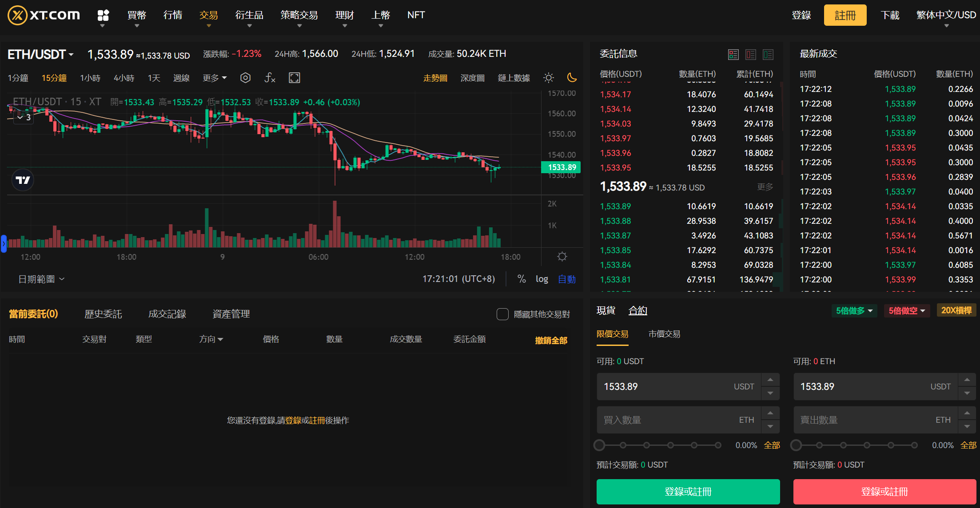This screenshot has height=508, width=980.
Task: Check hide other trading pairs checkbox
Action: coord(502,314)
